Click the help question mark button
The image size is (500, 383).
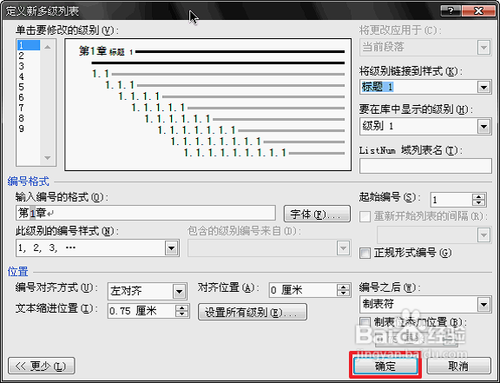click(451, 11)
